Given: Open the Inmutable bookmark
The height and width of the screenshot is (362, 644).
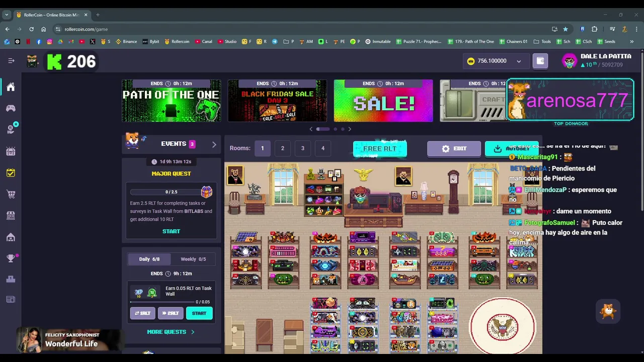Looking at the screenshot, I should (x=378, y=42).
